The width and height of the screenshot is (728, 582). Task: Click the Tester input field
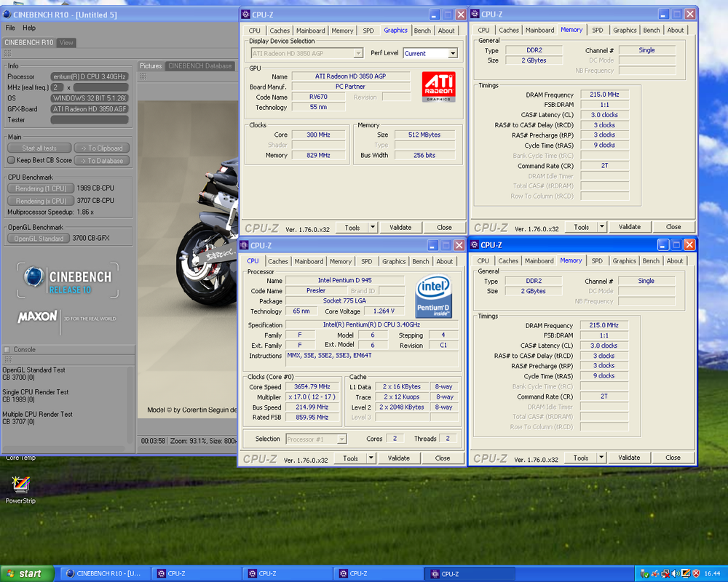(x=89, y=120)
